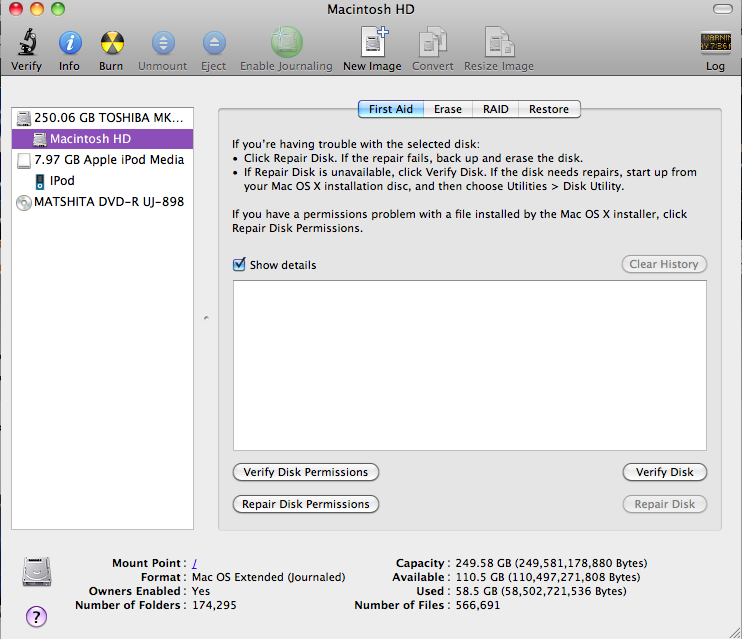Click the Repair Disk button
This screenshot has height=639, width=742.
tap(664, 504)
